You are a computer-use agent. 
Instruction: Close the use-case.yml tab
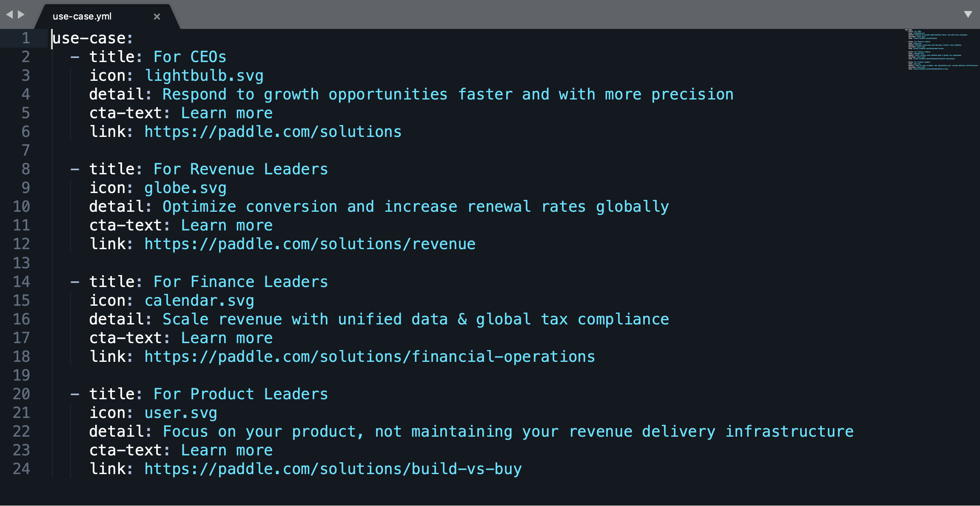[x=157, y=17]
